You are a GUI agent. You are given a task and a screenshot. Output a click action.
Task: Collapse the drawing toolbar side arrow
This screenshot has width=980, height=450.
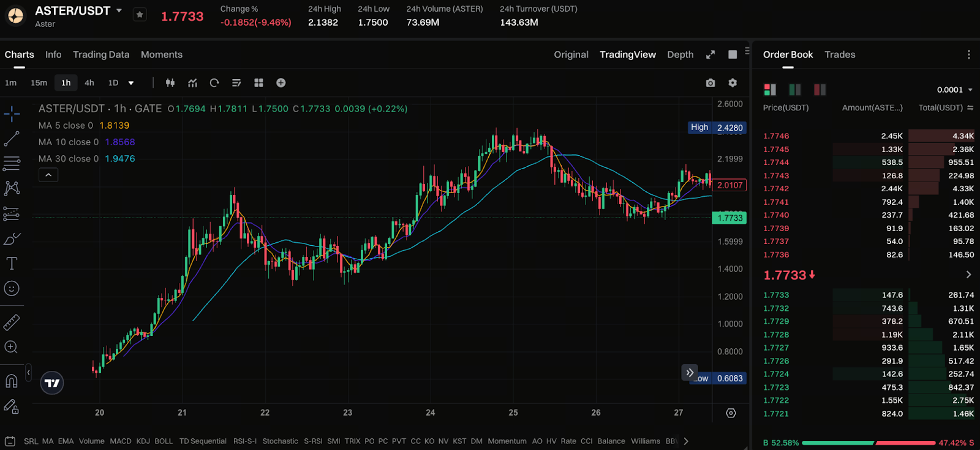click(x=28, y=373)
